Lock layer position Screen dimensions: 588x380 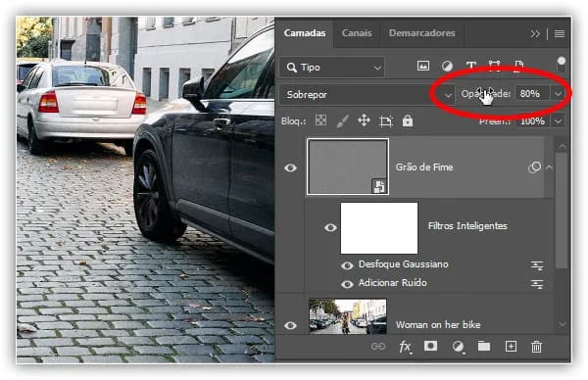364,120
